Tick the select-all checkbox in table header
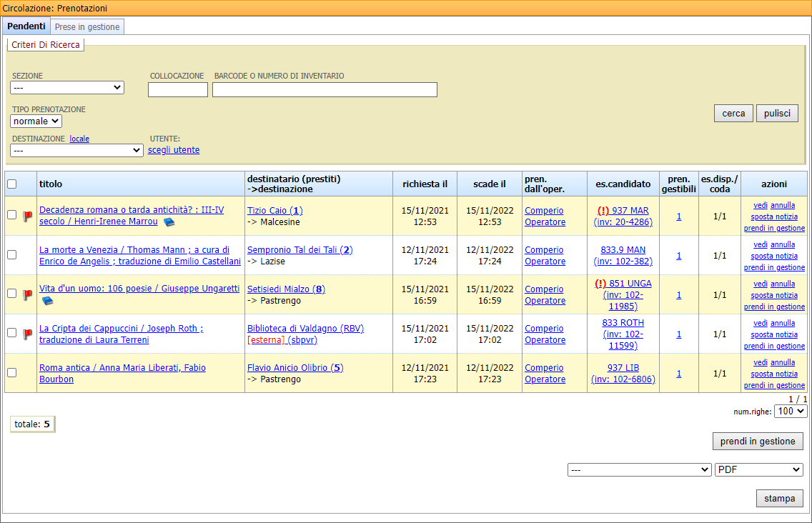 [12, 184]
